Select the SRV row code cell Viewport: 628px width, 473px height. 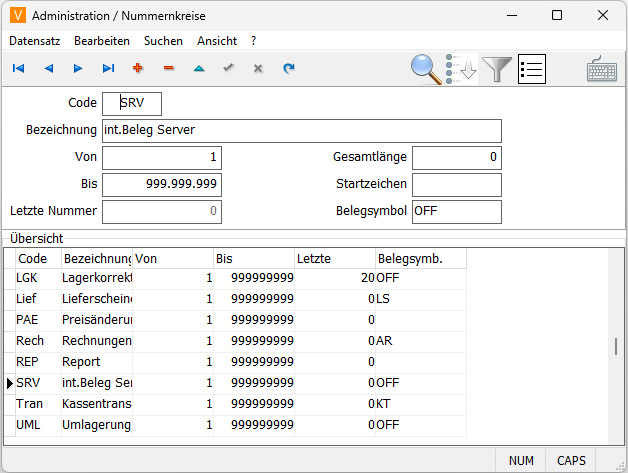38,383
